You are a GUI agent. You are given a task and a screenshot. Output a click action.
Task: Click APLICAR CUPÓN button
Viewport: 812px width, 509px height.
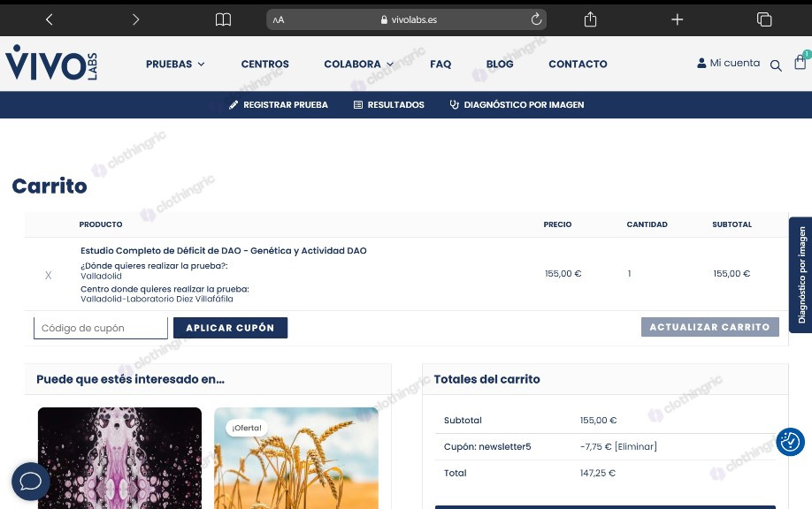pyautogui.click(x=231, y=328)
